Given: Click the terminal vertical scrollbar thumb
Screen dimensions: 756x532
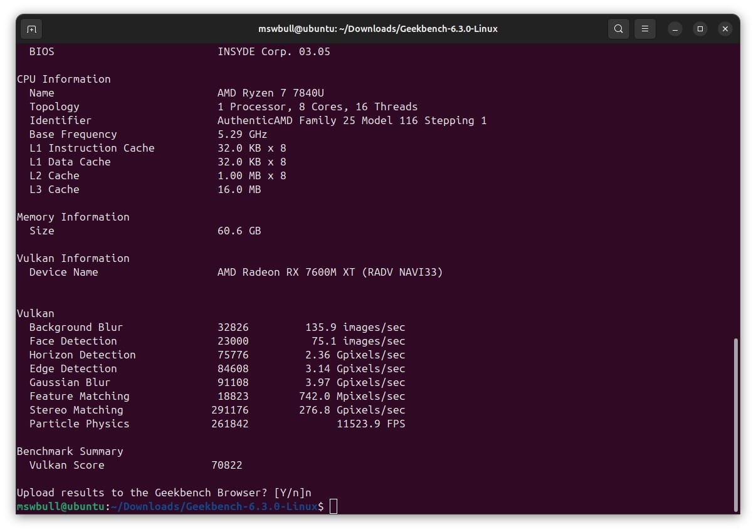Looking at the screenshot, I should [x=736, y=424].
